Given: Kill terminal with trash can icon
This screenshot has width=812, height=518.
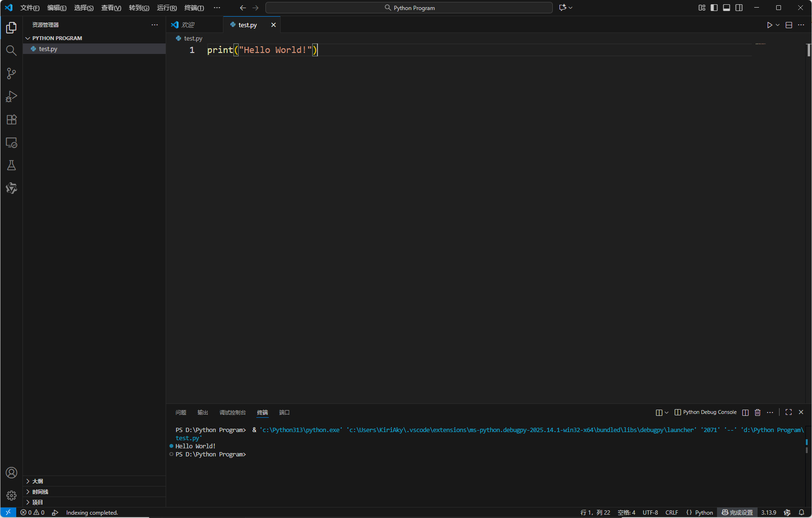Looking at the screenshot, I should point(758,412).
